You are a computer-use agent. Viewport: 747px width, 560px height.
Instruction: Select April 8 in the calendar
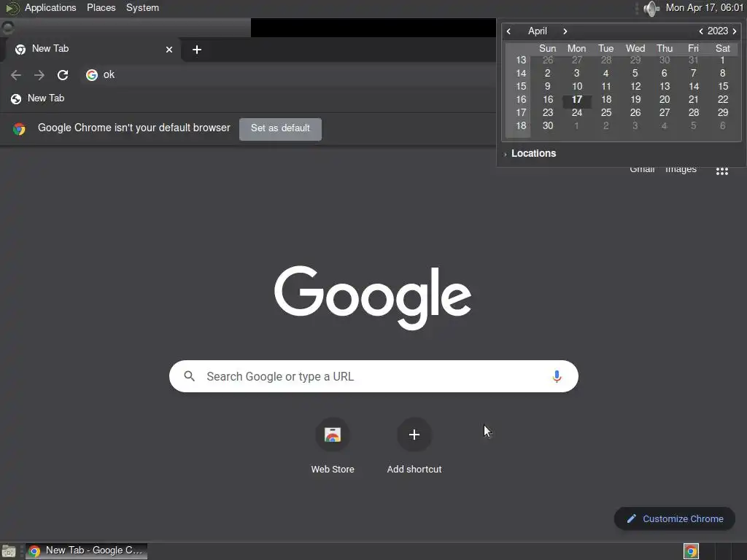coord(722,74)
